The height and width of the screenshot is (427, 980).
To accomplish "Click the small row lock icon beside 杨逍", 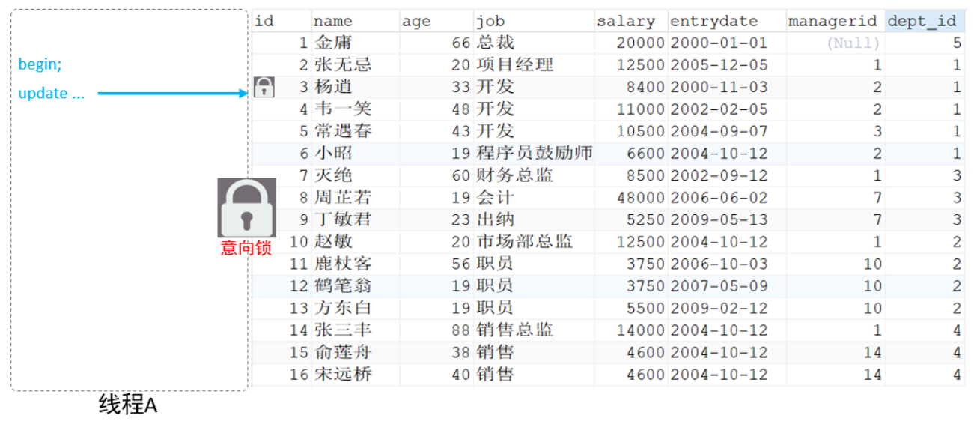I will 264,88.
